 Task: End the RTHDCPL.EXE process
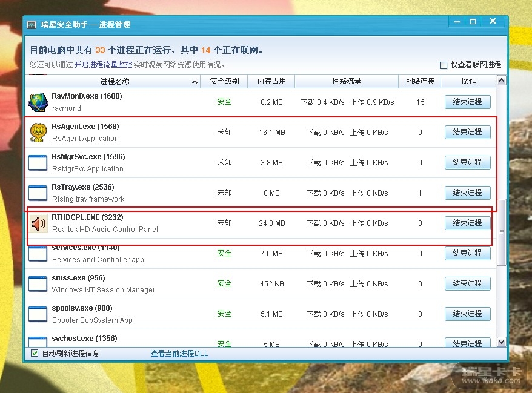point(467,223)
